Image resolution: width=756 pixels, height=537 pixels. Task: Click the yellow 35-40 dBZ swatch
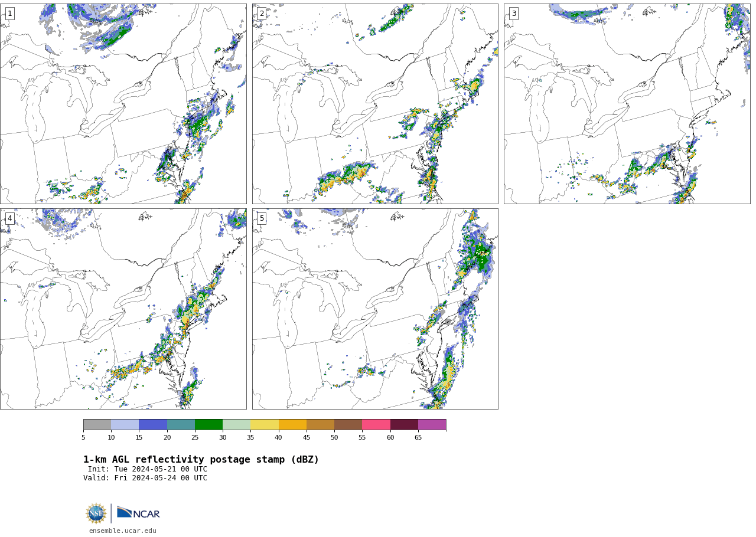click(265, 425)
